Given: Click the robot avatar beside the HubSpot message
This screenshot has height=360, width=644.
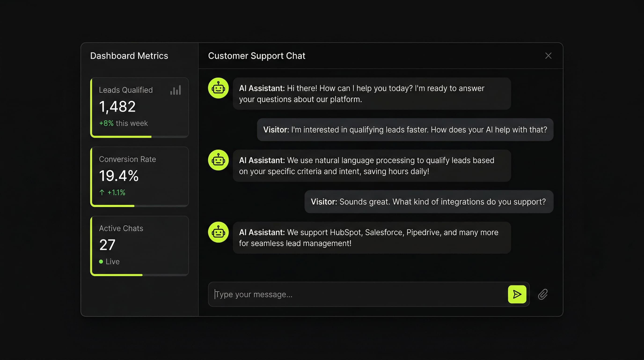Looking at the screenshot, I should 218,232.
